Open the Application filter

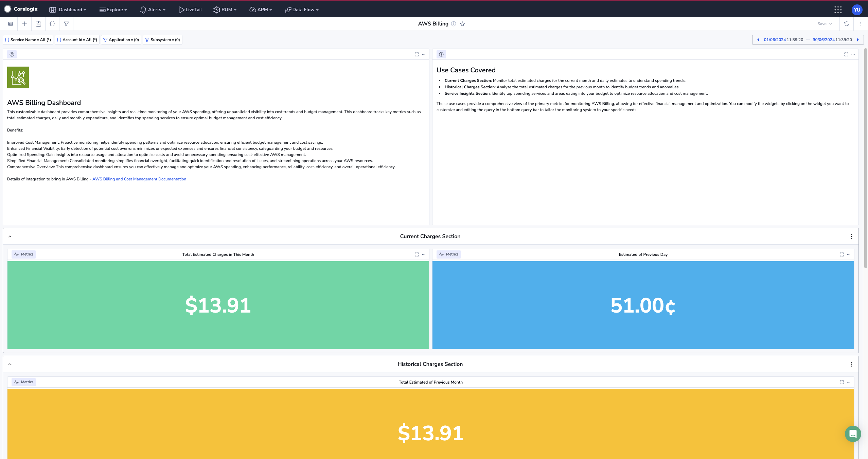[x=121, y=40]
